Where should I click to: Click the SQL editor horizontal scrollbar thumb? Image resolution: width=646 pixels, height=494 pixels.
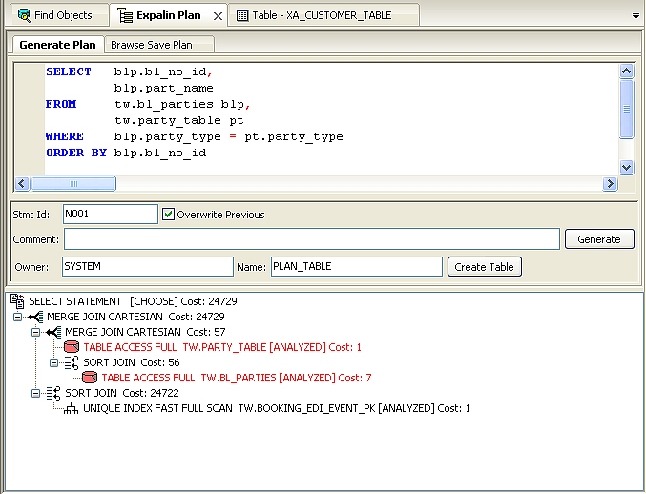[x=74, y=184]
